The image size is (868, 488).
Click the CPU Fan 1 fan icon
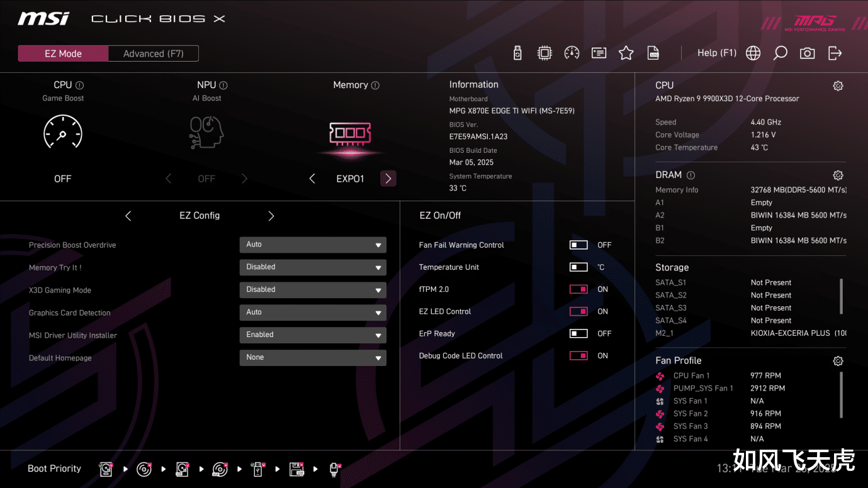click(x=660, y=376)
